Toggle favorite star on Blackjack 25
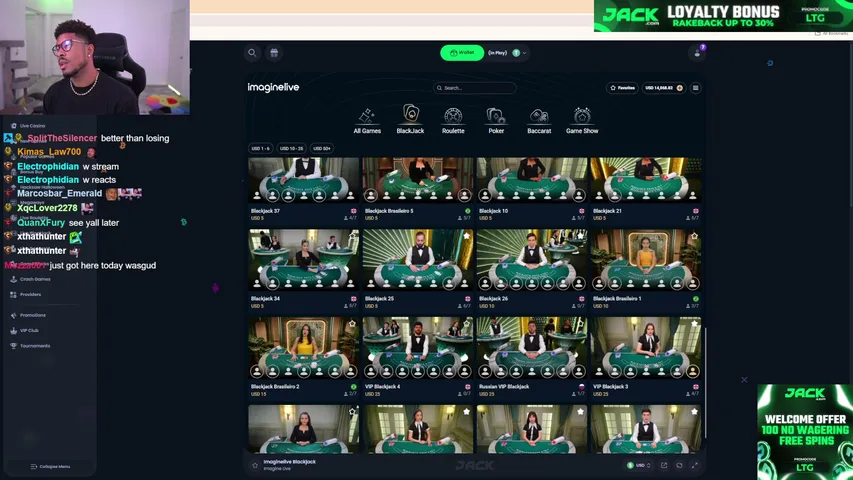This screenshot has height=480, width=853. click(466, 236)
